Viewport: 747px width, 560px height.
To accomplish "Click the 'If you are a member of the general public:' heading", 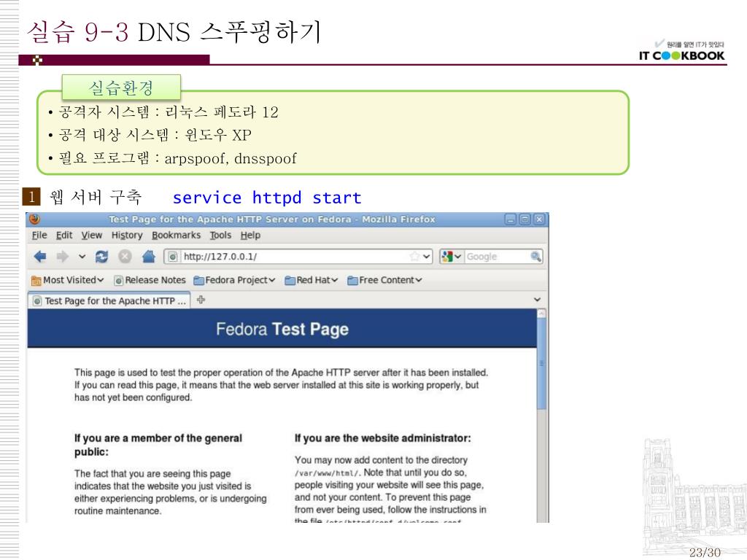I will point(158,445).
